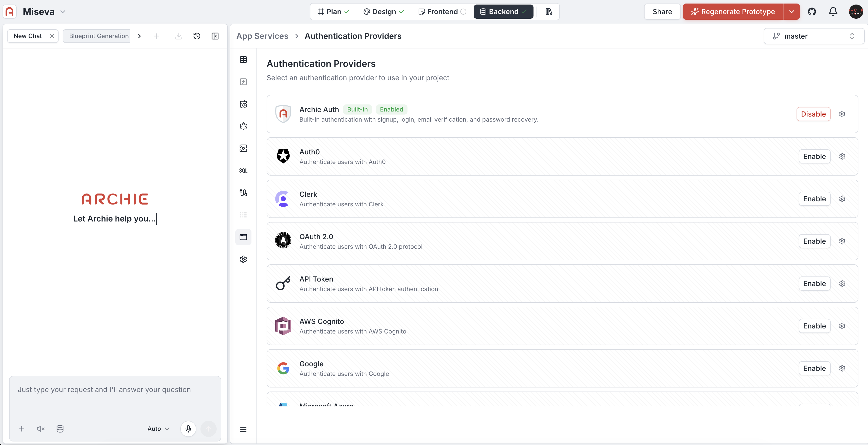The width and height of the screenshot is (868, 445).
Task: Open the logs list icon in sidebar
Action: tap(243, 215)
